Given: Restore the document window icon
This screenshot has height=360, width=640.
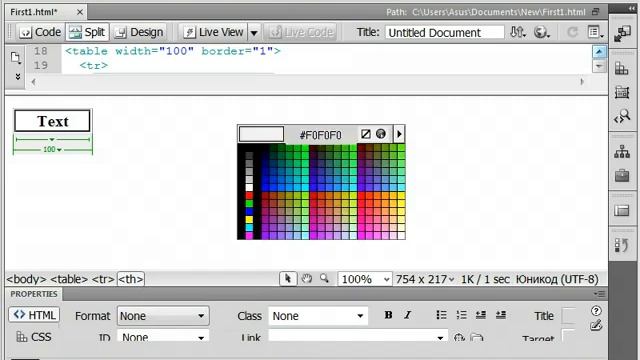Looking at the screenshot, I should (596, 12).
